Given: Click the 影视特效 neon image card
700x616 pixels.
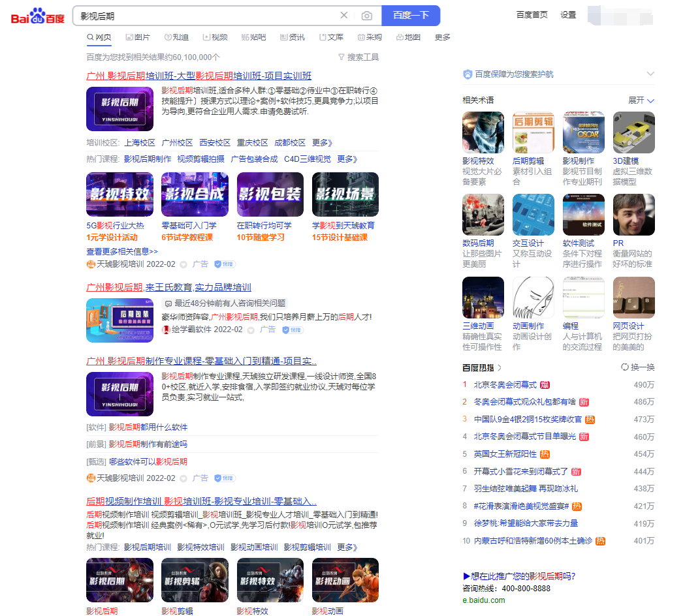Looking at the screenshot, I should coord(119,194).
